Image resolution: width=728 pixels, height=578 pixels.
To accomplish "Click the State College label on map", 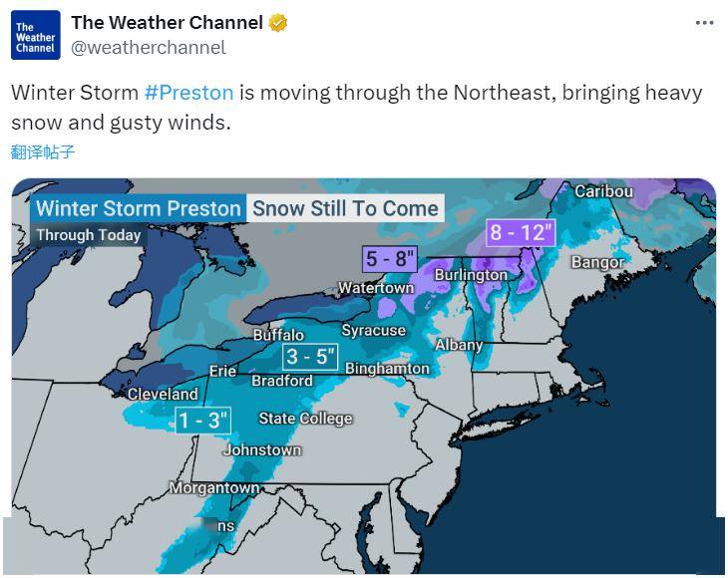I will [x=305, y=419].
